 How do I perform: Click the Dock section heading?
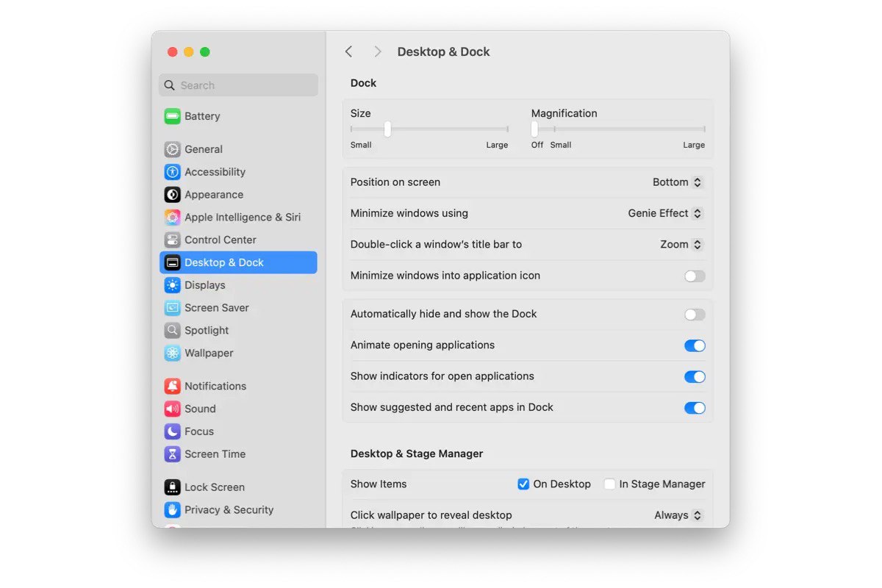363,83
